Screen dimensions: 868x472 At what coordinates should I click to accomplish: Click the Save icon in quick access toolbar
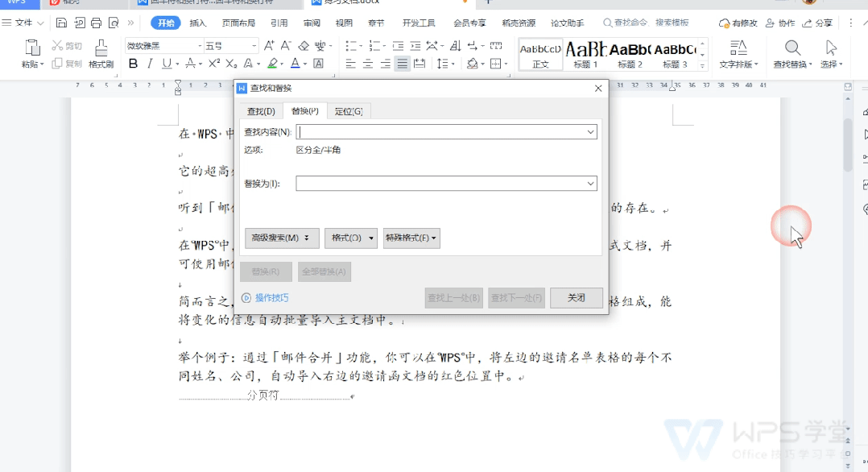[61, 23]
